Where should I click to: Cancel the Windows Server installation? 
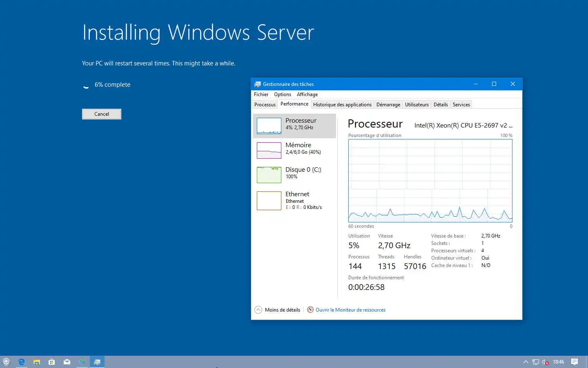point(102,114)
